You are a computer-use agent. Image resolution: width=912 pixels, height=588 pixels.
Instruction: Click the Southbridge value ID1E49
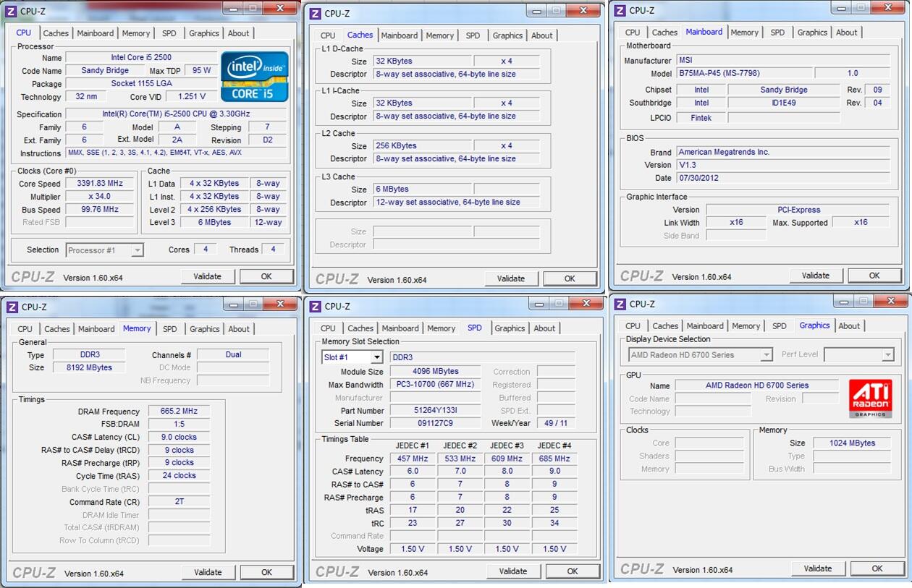[783, 103]
